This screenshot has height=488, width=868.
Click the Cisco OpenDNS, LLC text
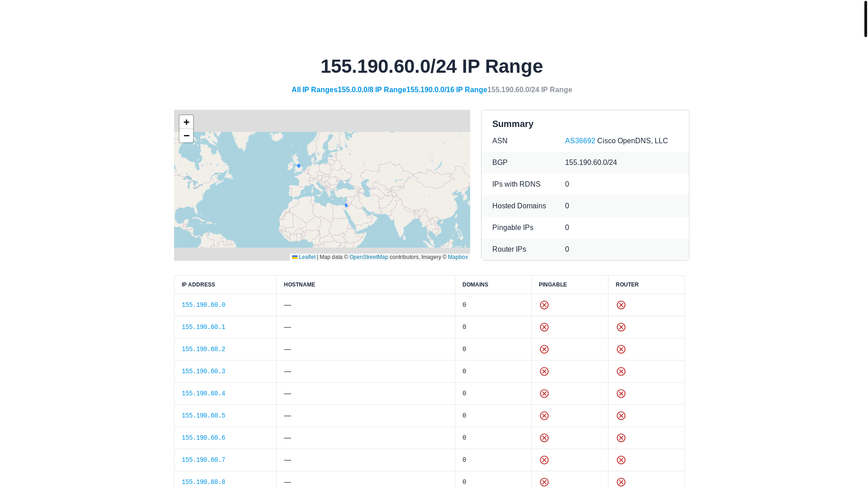tap(632, 141)
